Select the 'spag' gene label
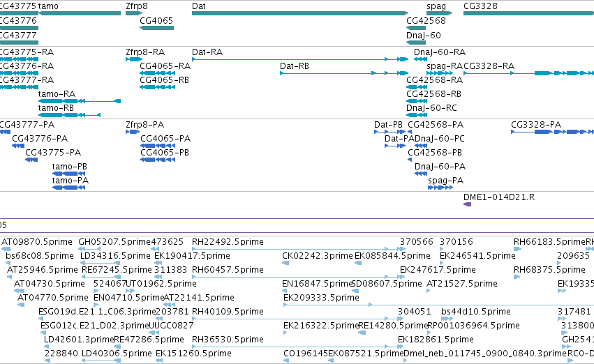 coord(436,6)
